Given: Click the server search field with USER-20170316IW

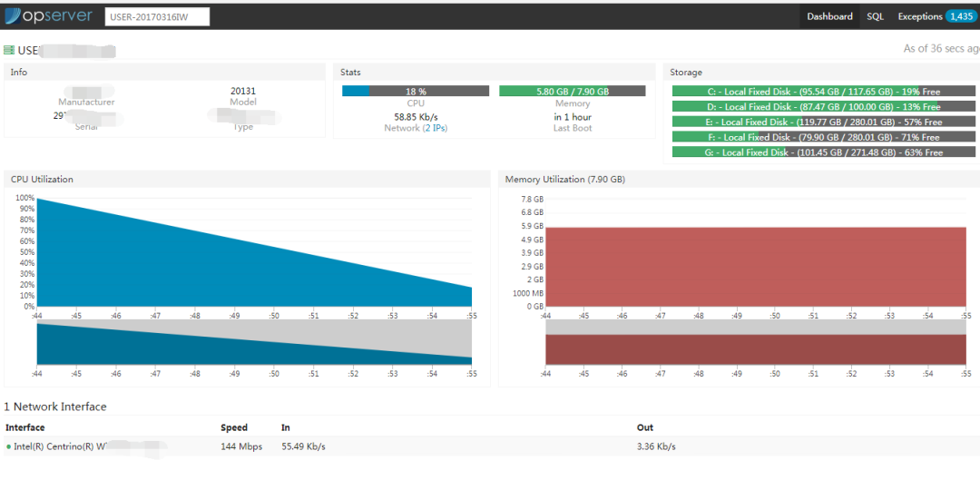Looking at the screenshot, I should [x=157, y=16].
